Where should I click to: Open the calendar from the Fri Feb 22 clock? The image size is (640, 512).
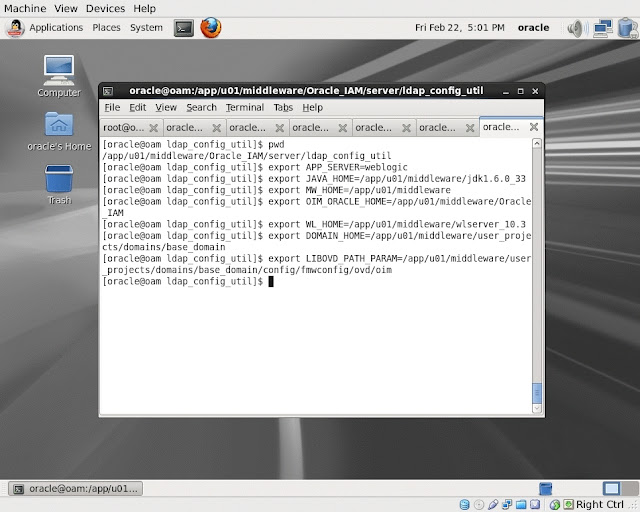click(460, 28)
